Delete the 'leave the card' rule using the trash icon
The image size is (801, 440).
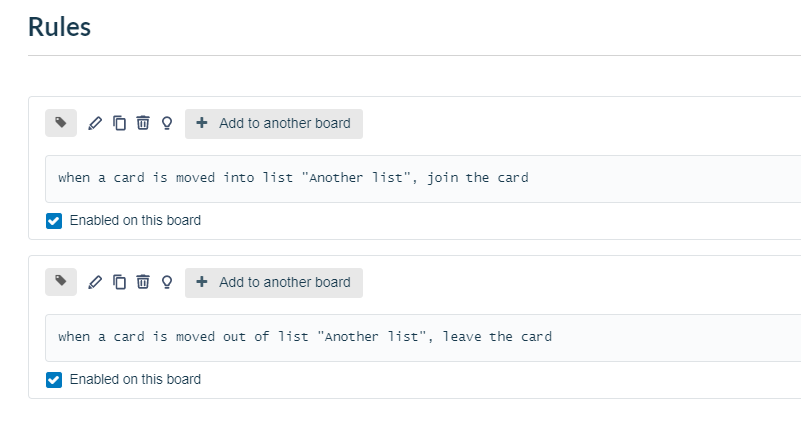coord(143,282)
